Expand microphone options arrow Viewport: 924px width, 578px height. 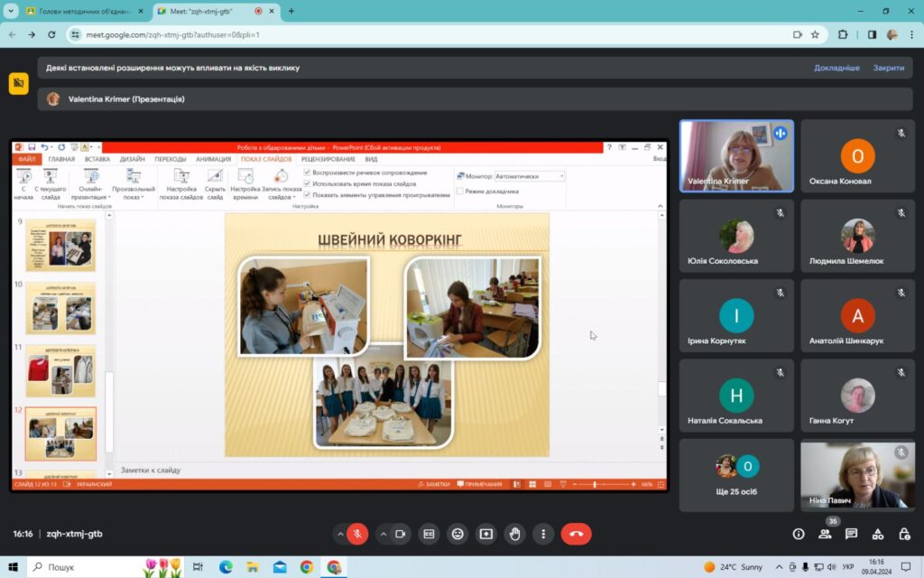340,534
